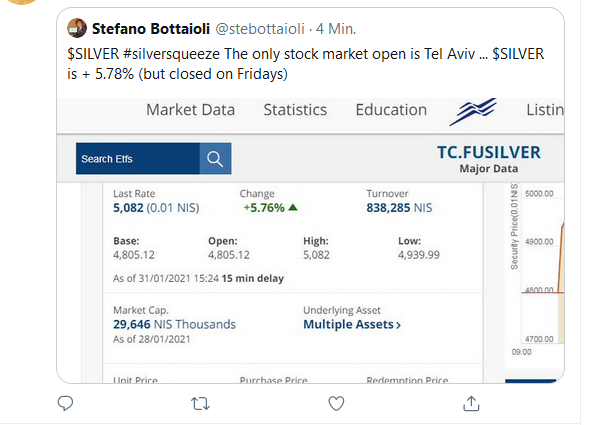Viewport: 596px width, 425px height.
Task: Click the price chart thumbnail
Action: (536, 270)
